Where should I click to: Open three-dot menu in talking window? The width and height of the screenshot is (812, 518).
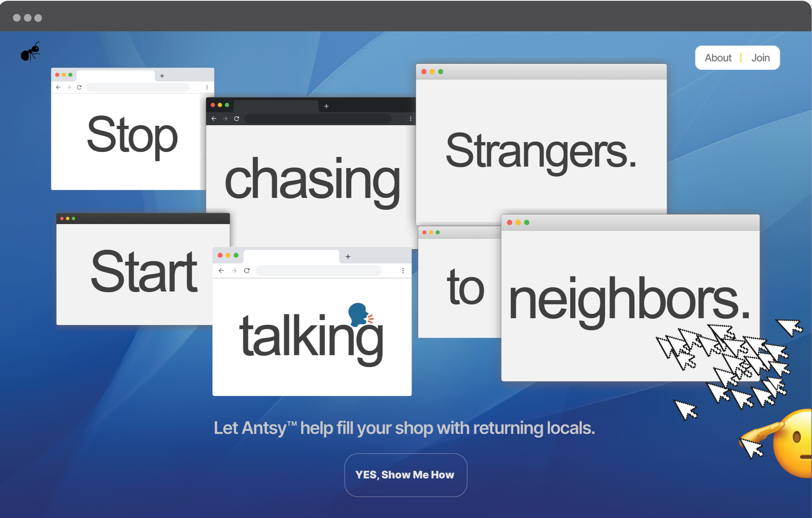point(403,270)
